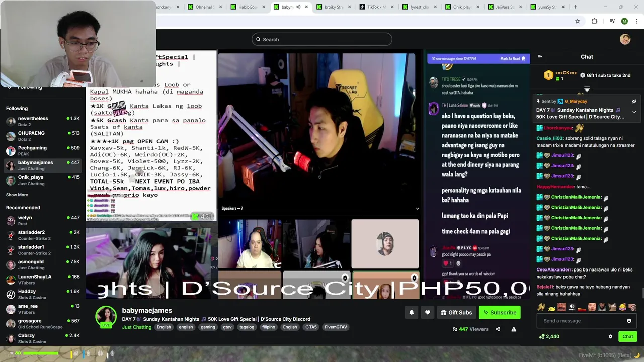644x362 pixels.
Task: Open the Gift Subs dialog
Action: click(x=456, y=313)
